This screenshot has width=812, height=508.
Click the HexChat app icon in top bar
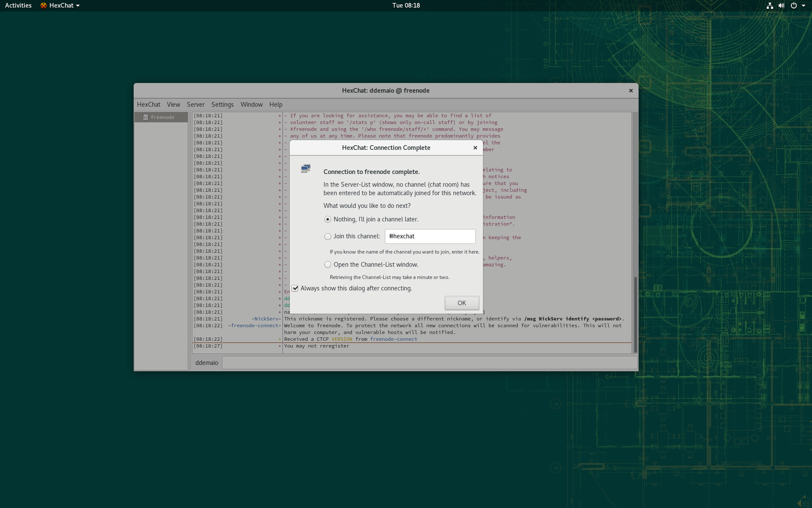coord(44,6)
